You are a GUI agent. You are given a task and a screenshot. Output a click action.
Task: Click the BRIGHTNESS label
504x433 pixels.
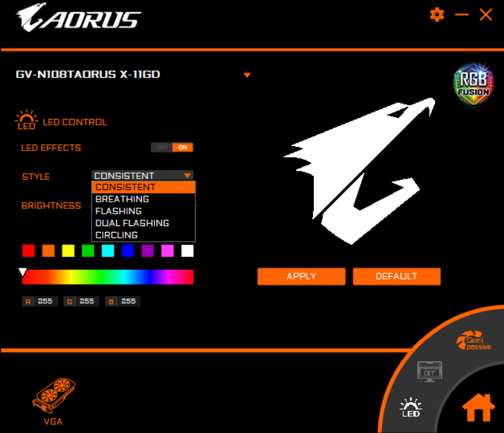pyautogui.click(x=51, y=206)
